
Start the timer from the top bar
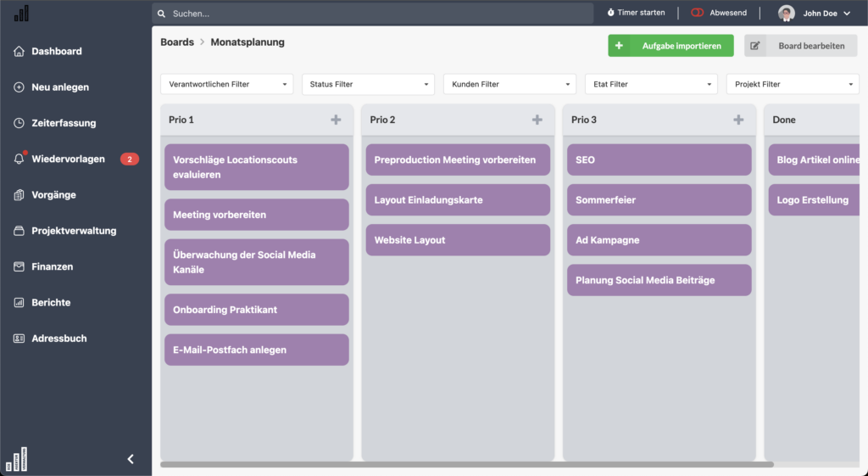point(636,14)
